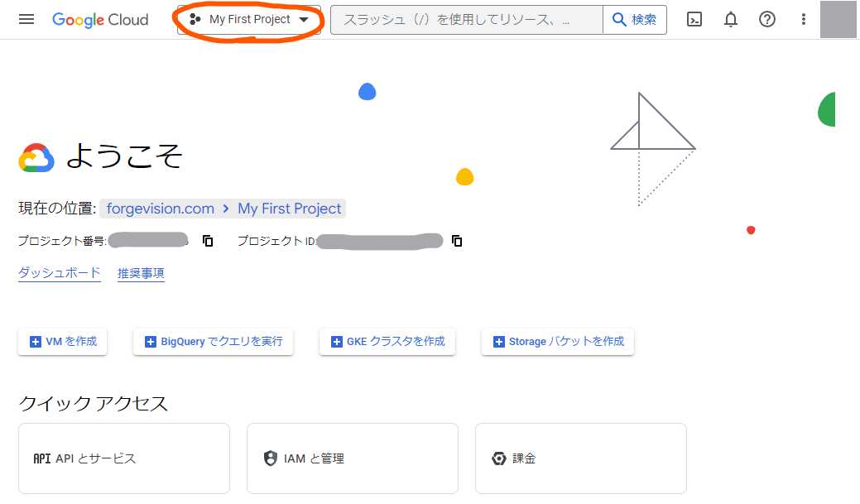Open the notifications bell
This screenshot has height=504, width=860.
[x=730, y=19]
